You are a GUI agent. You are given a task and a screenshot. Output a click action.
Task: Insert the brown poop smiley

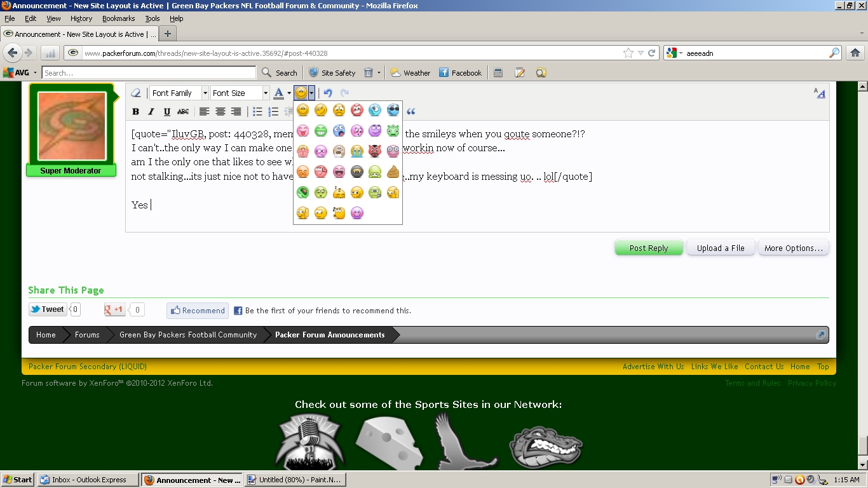point(393,172)
